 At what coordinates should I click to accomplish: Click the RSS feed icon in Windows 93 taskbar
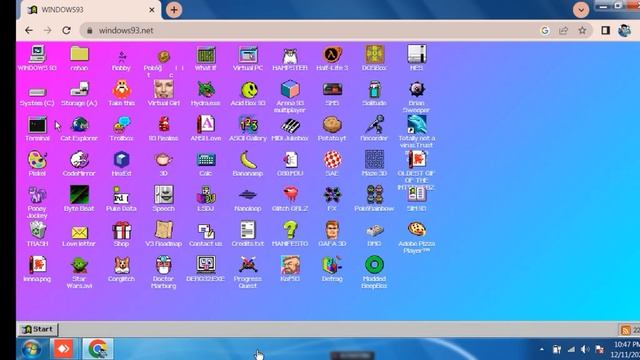tap(625, 329)
